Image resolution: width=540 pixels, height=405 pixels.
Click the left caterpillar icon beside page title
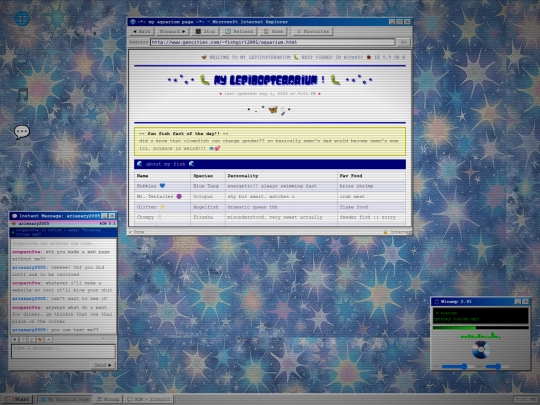tap(204, 80)
